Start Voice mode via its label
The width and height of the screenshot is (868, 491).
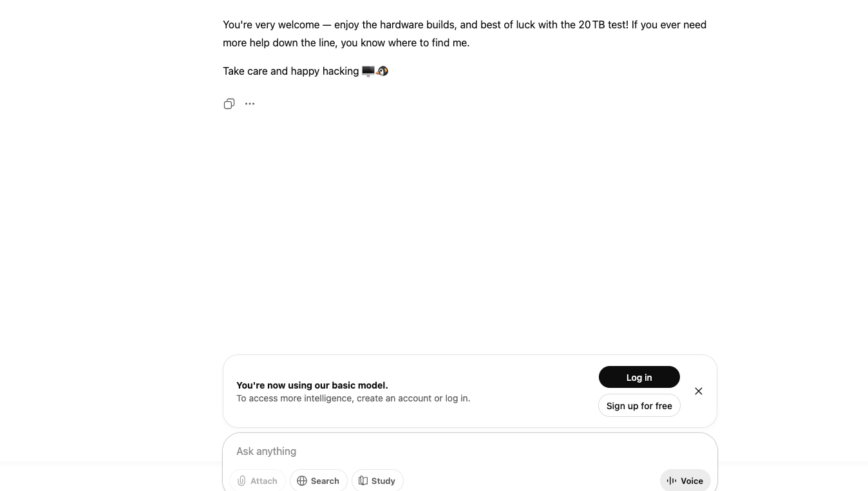pyautogui.click(x=692, y=481)
